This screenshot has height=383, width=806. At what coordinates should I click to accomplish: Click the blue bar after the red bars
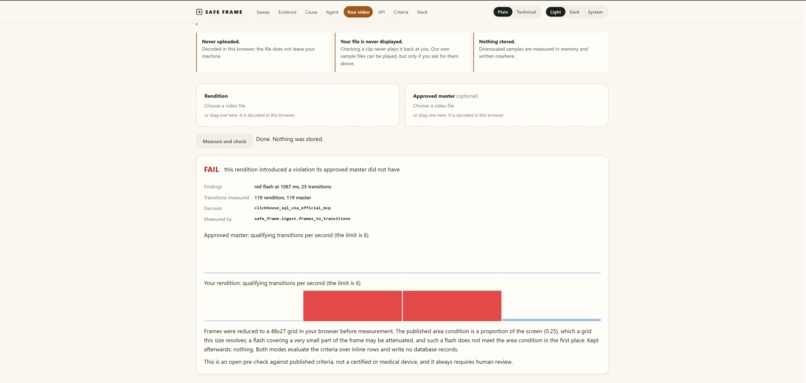[552, 320]
